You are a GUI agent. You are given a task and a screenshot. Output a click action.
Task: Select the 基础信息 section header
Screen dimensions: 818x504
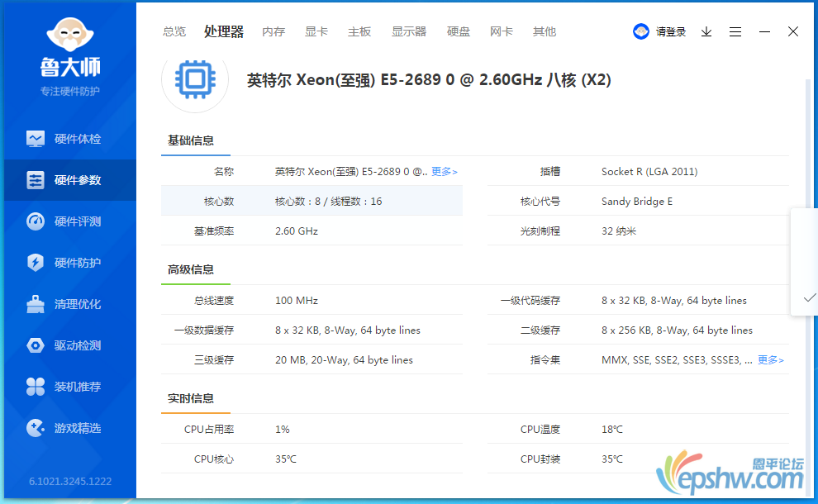pyautogui.click(x=191, y=140)
